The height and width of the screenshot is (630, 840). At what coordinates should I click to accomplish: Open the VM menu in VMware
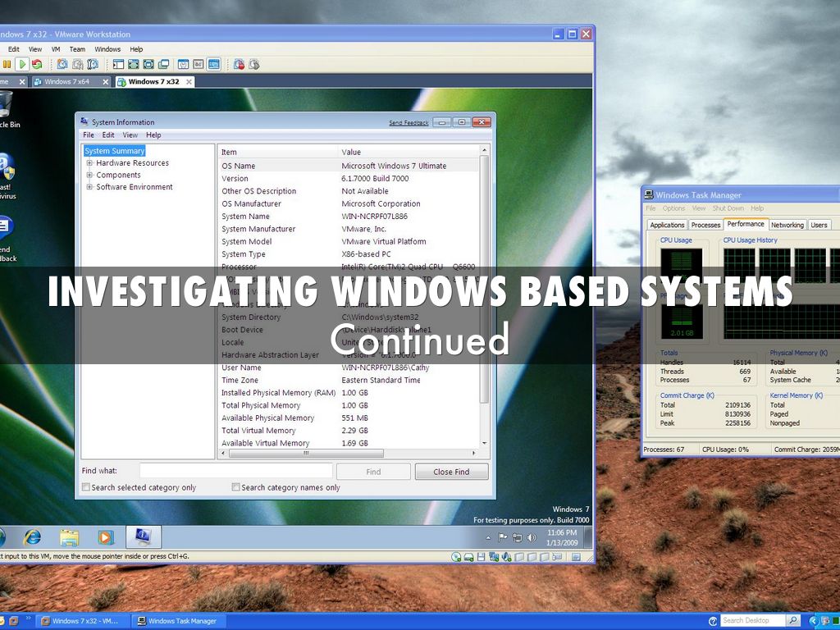56,49
